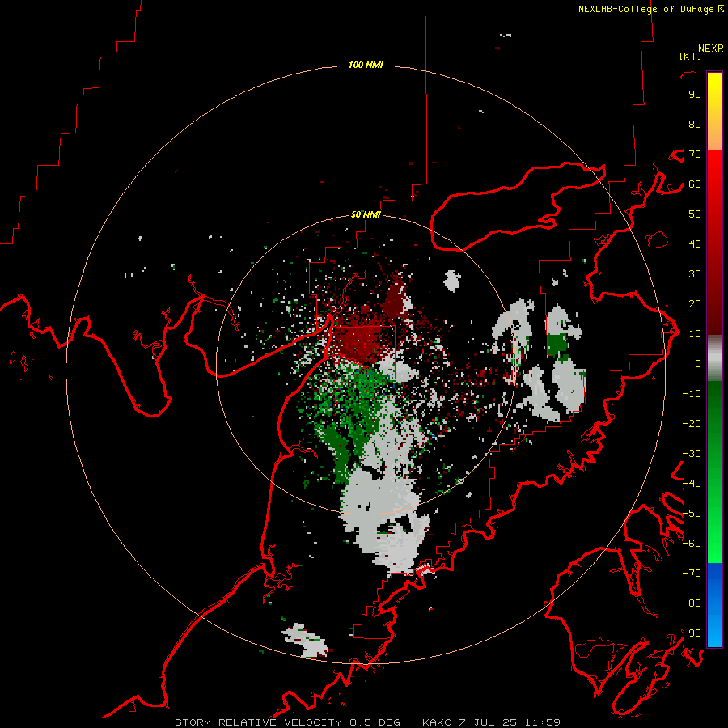Click the 70 value on velocity scale
The image size is (728, 728).
pyautogui.click(x=695, y=154)
